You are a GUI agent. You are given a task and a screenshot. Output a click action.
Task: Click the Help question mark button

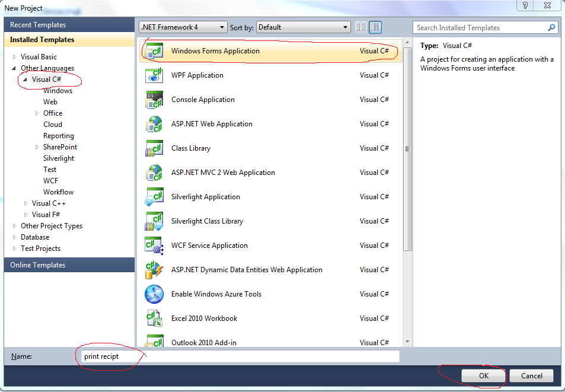[x=525, y=5]
